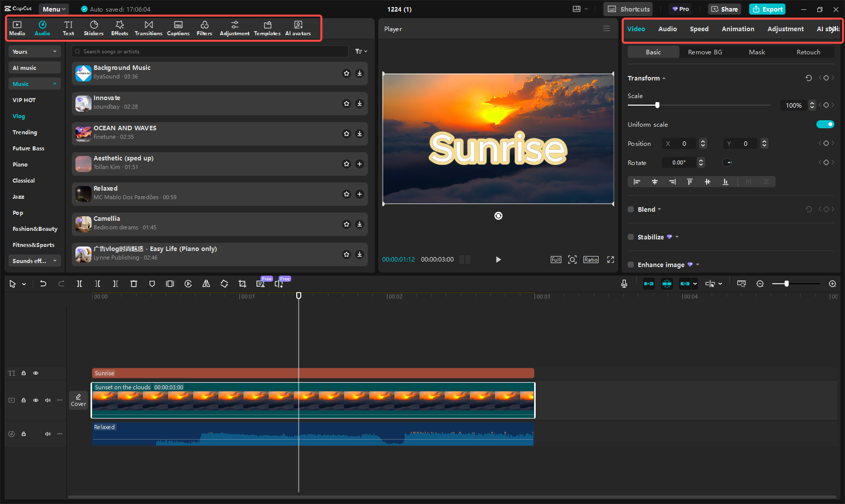This screenshot has height=504, width=845.
Task: Click the Scale slider handle
Action: tap(657, 105)
